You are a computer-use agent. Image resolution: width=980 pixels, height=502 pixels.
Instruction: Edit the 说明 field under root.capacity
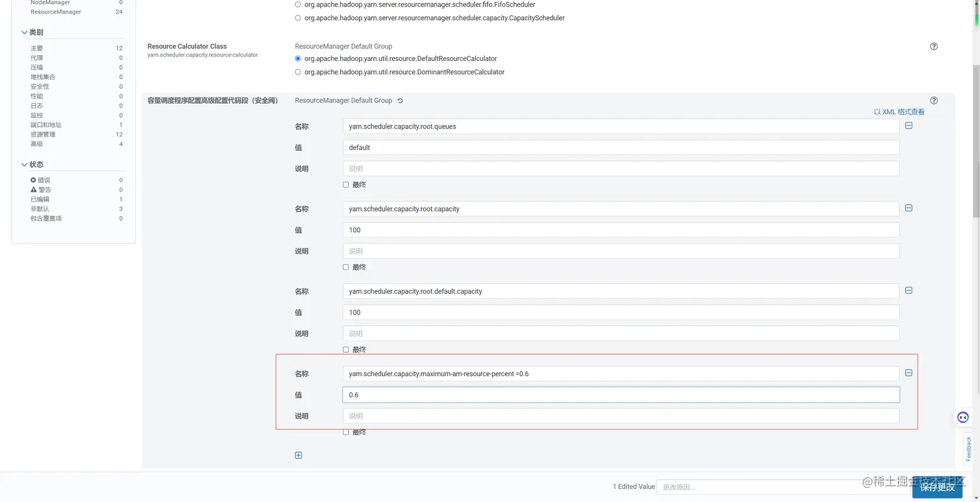coord(621,251)
